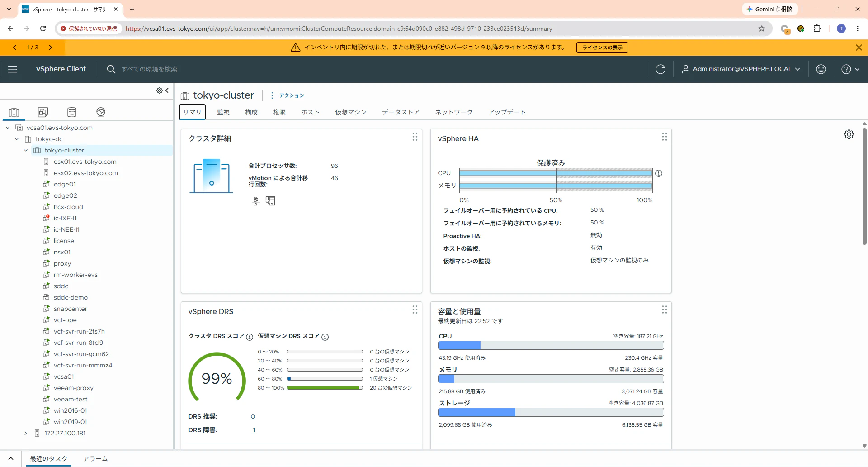Image resolution: width=868 pixels, height=467 pixels.
Task: Collapse the vcsa01.evs-tokyo.com tree node
Action: tap(8, 128)
